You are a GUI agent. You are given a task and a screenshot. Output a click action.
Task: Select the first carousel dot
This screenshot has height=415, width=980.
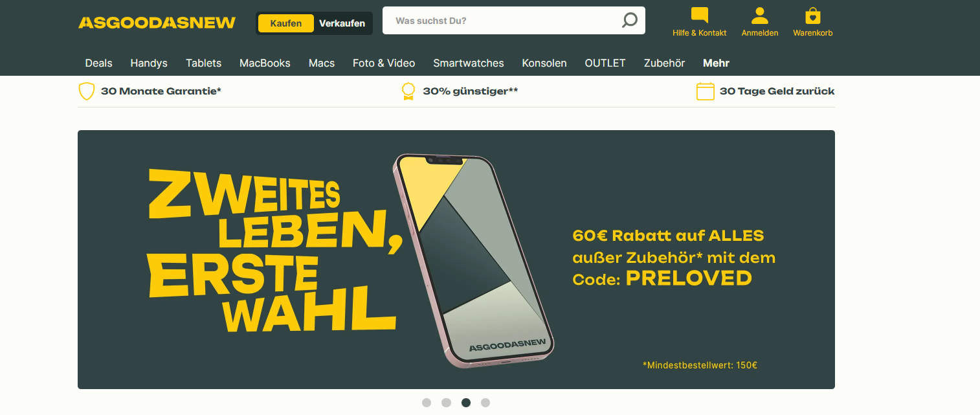[427, 403]
